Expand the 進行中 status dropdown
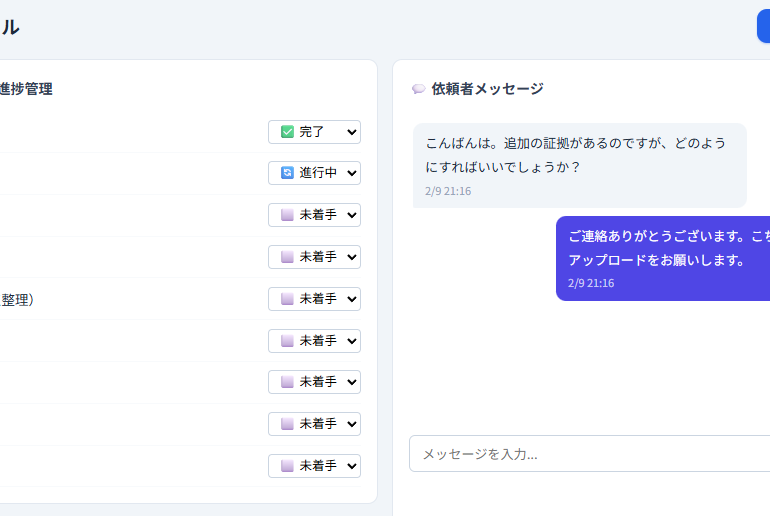Image resolution: width=770 pixels, height=516 pixels. point(314,173)
